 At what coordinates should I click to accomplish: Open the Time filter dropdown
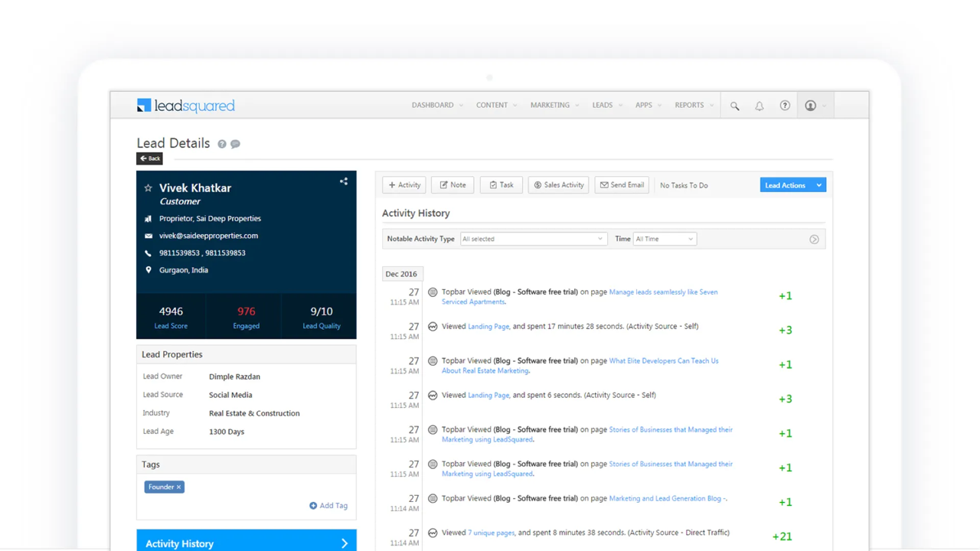[665, 240]
